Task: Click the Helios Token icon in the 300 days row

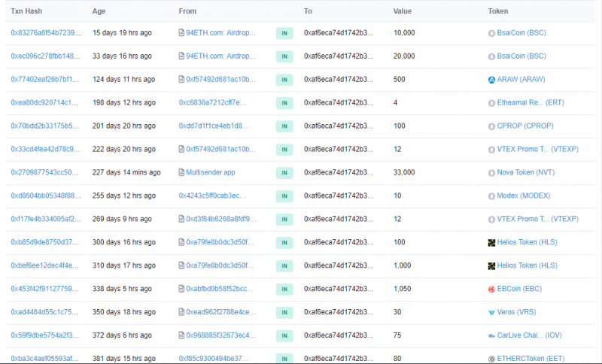Action: coord(491,243)
